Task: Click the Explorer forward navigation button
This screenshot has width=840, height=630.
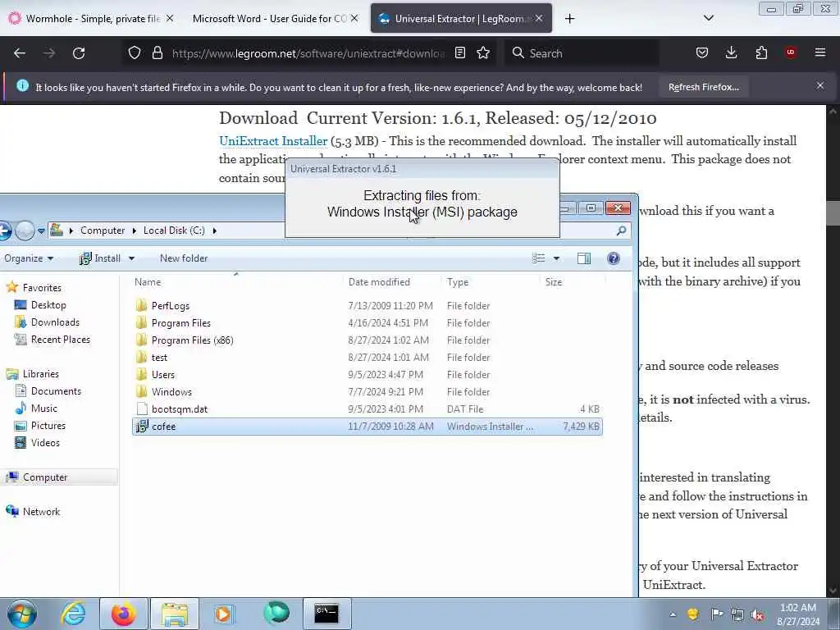Action: (25, 231)
